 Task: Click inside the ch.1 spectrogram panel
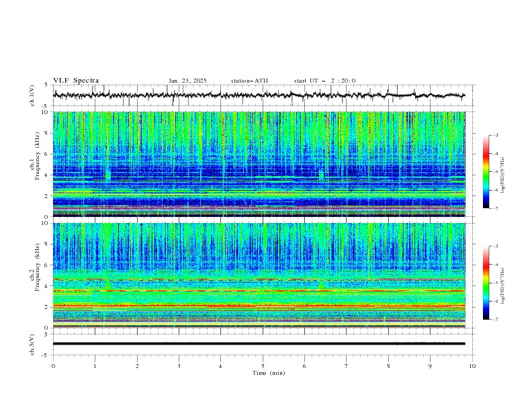259,164
